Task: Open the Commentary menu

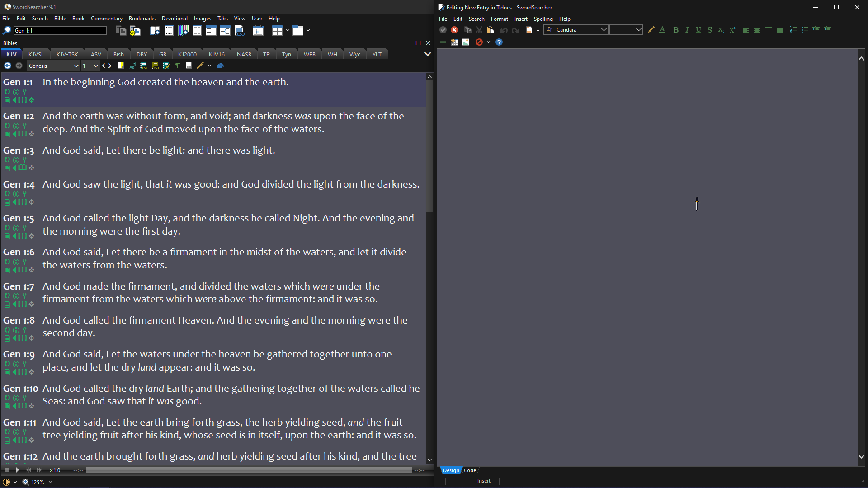Action: (106, 19)
